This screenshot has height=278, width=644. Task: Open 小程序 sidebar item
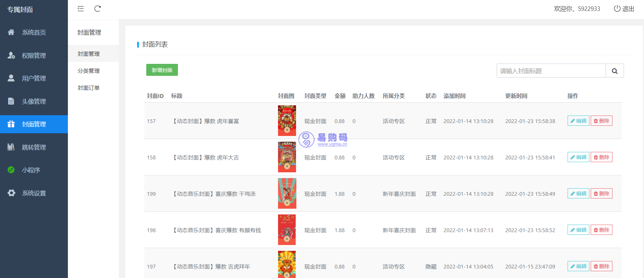31,170
